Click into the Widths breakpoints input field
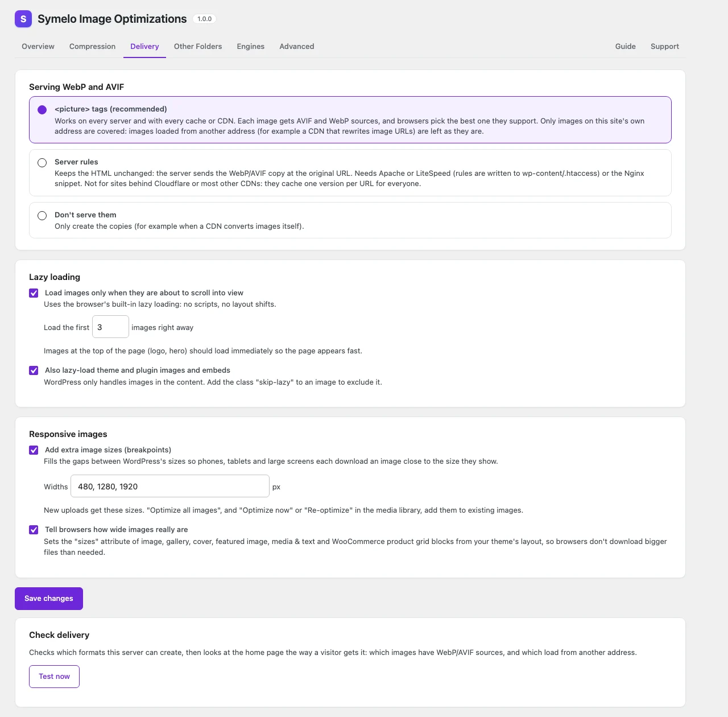This screenshot has width=728, height=717. pos(170,487)
